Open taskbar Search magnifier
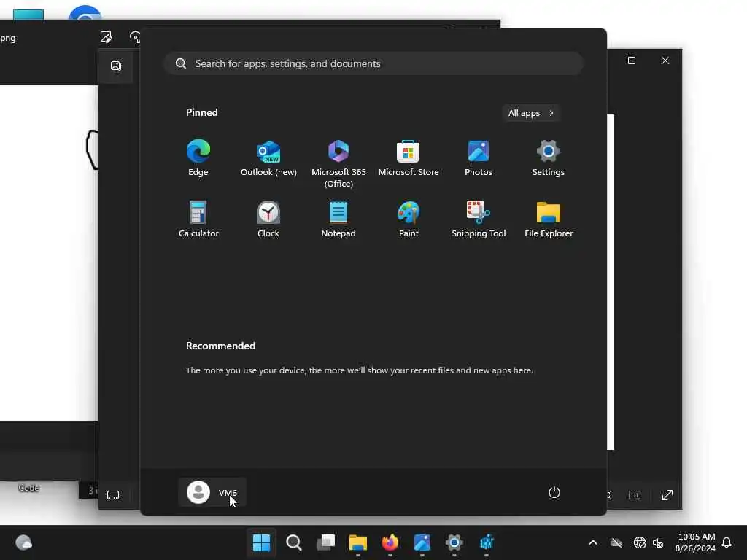Viewport: 747px width, 560px height. pyautogui.click(x=293, y=542)
